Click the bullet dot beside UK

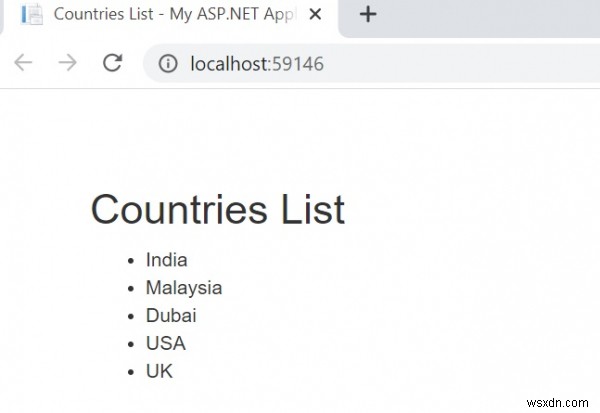click(x=130, y=372)
